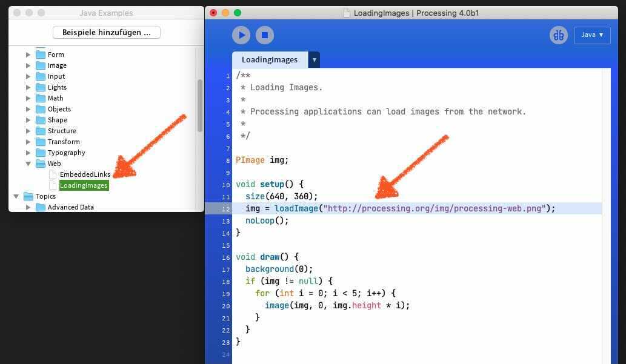The image size is (626, 364).
Task: Expand the Structure folder
Action: pyautogui.click(x=28, y=131)
